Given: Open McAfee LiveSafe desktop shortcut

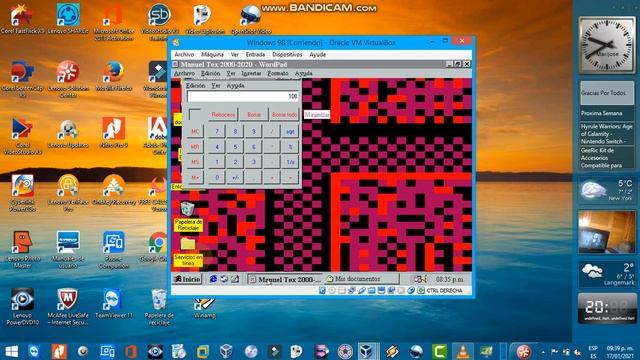Looking at the screenshot, I should point(68,307).
